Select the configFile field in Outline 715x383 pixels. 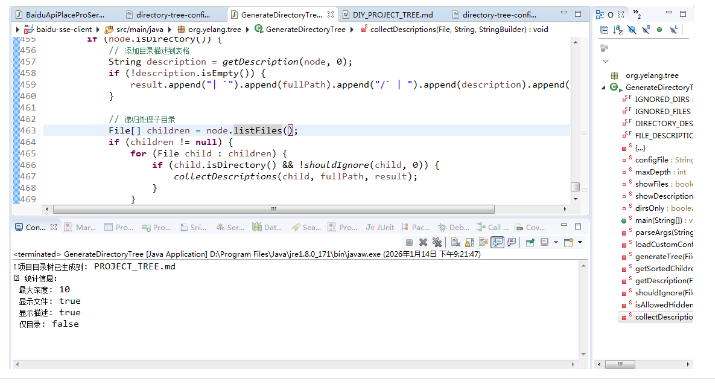[658, 160]
